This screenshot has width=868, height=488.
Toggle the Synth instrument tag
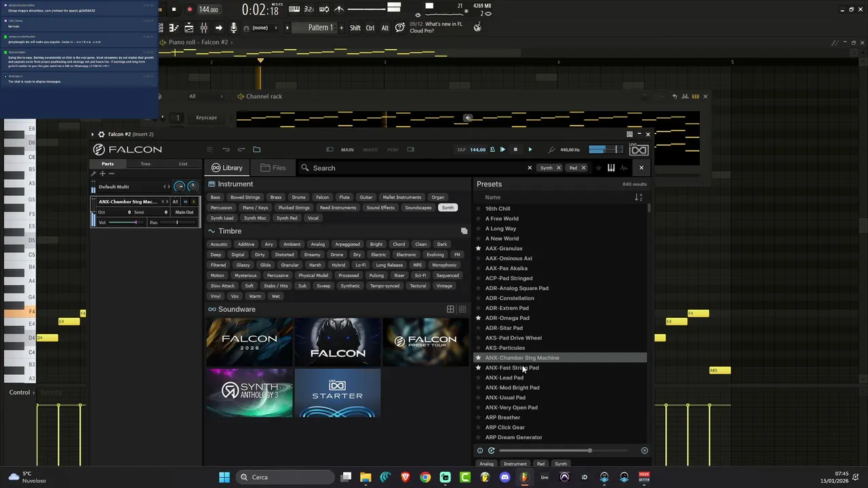point(448,207)
